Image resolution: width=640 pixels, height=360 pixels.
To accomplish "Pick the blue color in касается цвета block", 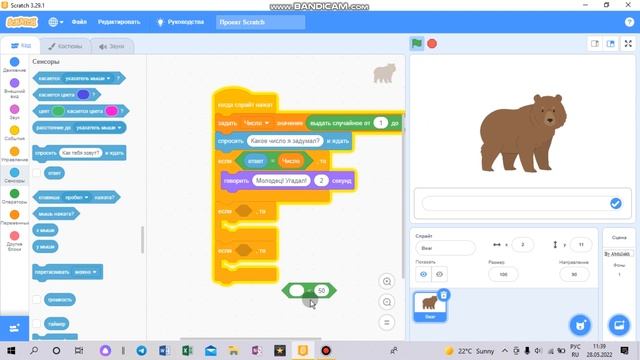I will click(83, 95).
